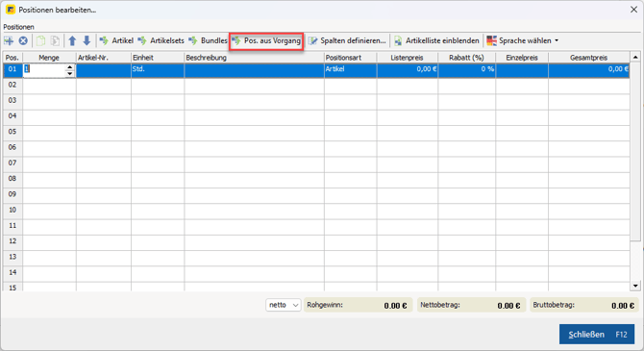Select row header 01
This screenshot has width=644, height=351.
coord(12,70)
